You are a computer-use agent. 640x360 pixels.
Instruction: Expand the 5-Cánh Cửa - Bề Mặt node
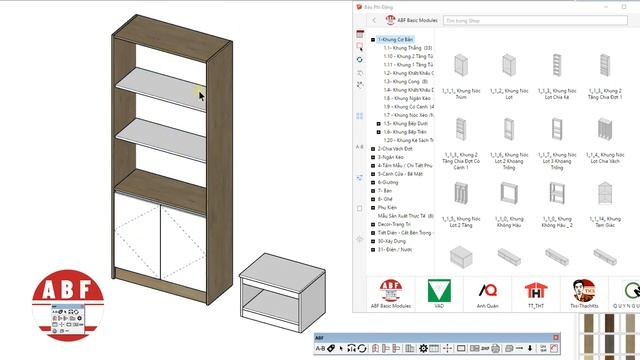point(373,174)
